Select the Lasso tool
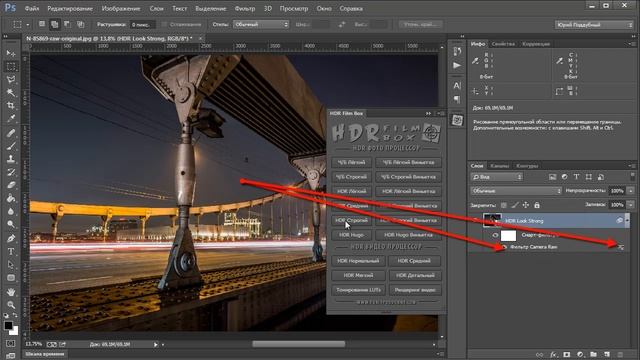 coord(11,80)
